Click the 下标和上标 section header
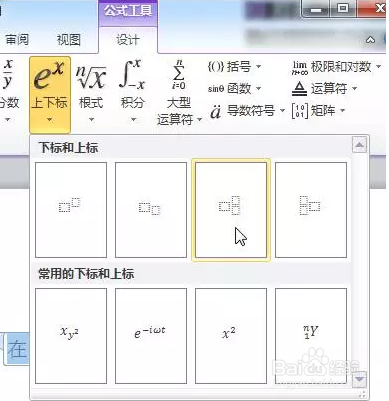The image size is (389, 401). click(68, 148)
